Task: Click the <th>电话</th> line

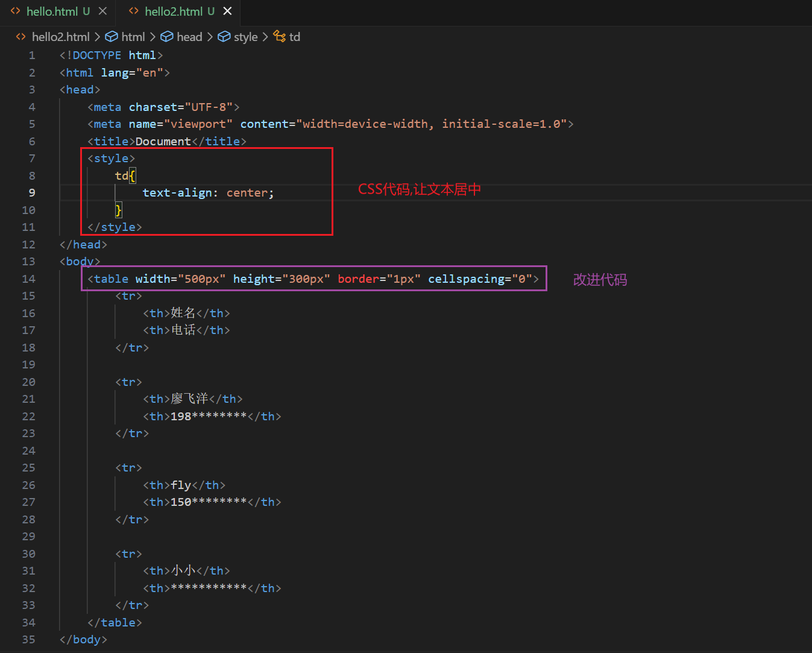Action: (x=186, y=330)
